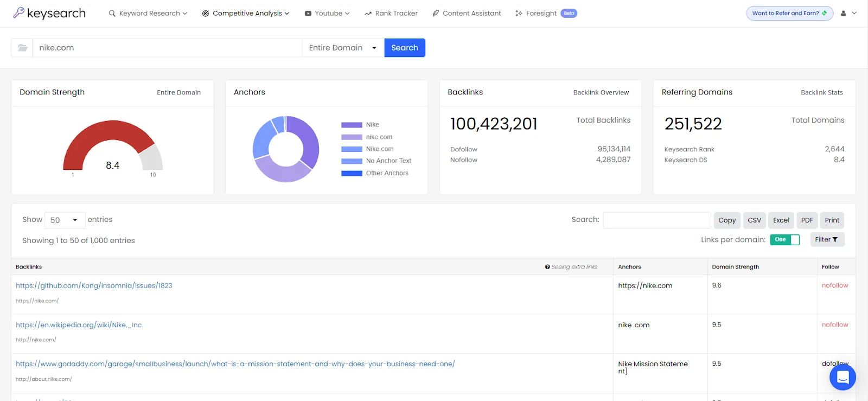Click the Seeing extra links question icon
The width and height of the screenshot is (868, 401).
(x=547, y=267)
